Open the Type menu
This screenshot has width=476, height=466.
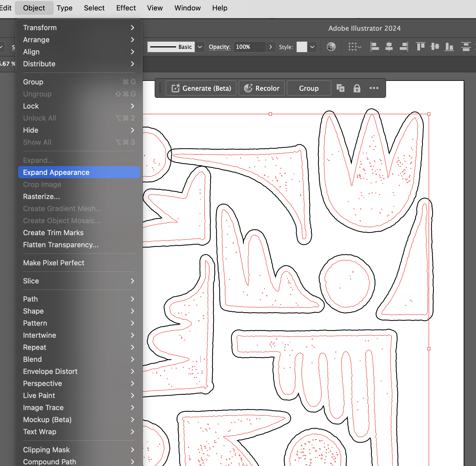65,8
